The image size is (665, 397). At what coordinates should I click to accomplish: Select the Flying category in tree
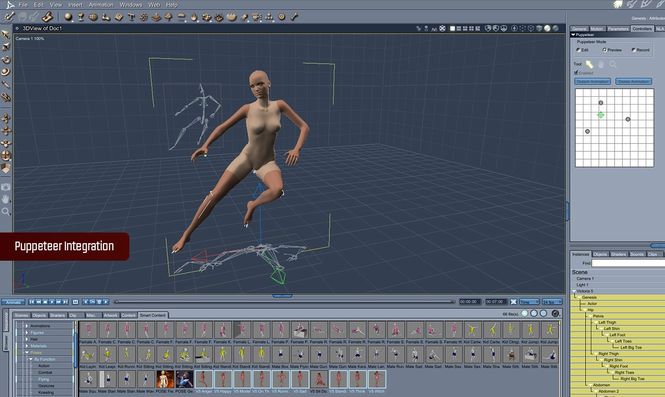click(x=44, y=379)
